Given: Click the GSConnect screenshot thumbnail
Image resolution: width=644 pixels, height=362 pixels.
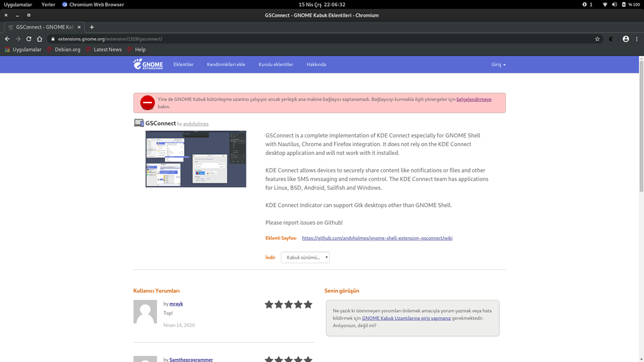Looking at the screenshot, I should pos(196,159).
